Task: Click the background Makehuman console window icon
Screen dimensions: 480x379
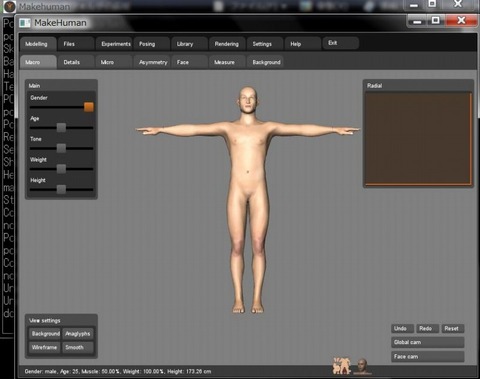Action: click(x=9, y=6)
